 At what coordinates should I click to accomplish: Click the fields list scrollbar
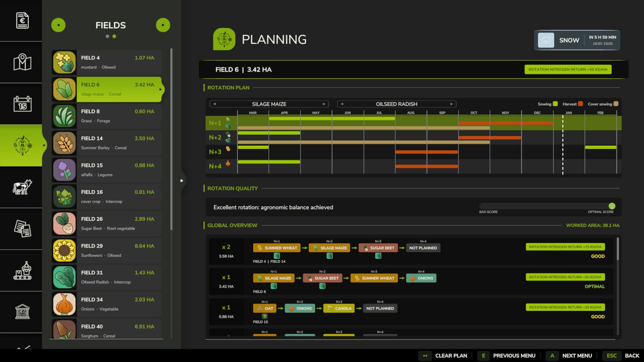pyautogui.click(x=171, y=139)
